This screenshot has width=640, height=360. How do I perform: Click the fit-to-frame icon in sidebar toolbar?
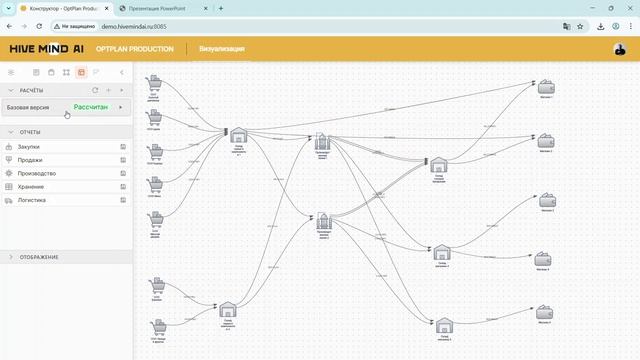point(66,72)
